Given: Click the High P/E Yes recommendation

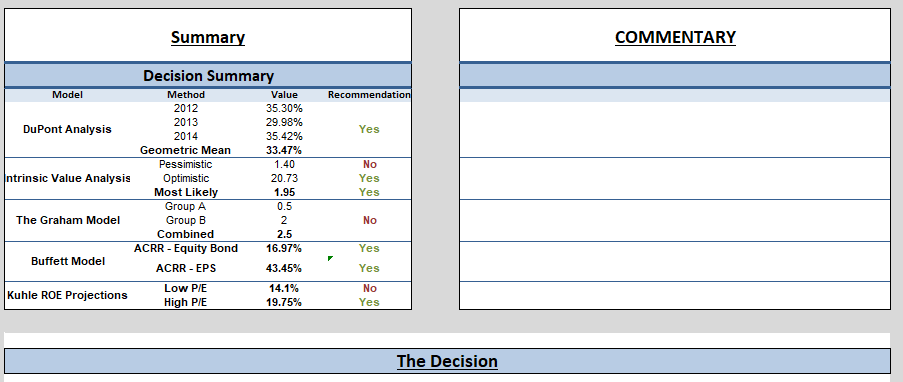Looking at the screenshot, I should (369, 302).
